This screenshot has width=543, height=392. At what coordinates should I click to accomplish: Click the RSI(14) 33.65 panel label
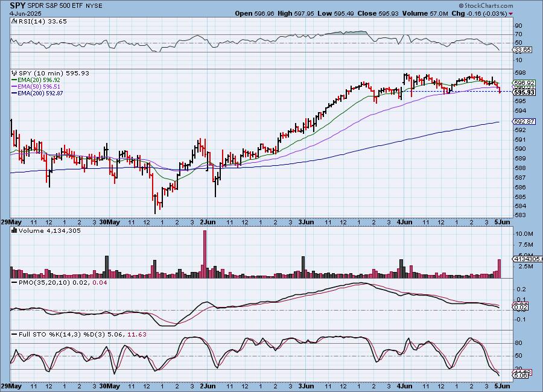click(x=43, y=22)
